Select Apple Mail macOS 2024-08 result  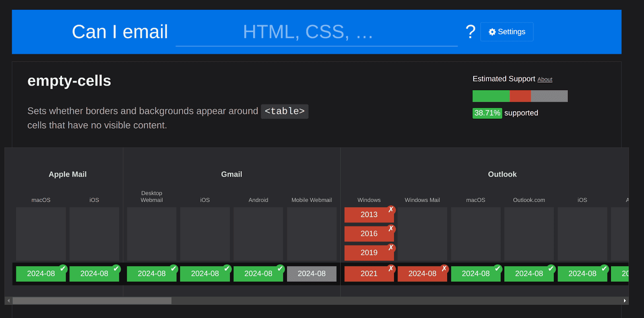point(41,274)
